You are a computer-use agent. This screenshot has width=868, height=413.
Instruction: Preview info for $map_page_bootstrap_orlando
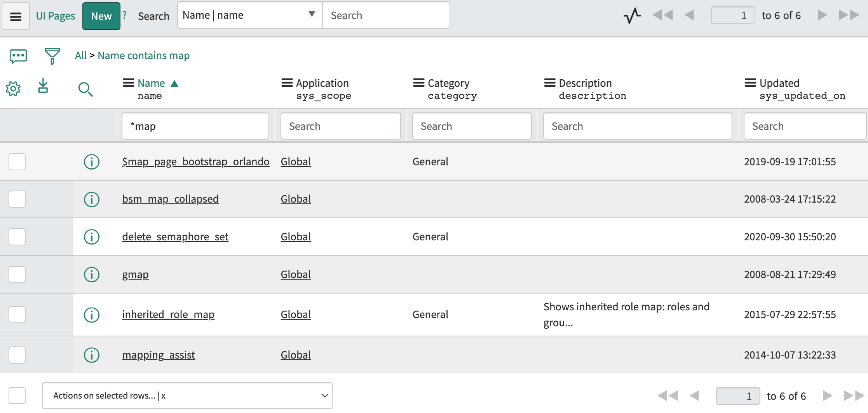click(92, 162)
